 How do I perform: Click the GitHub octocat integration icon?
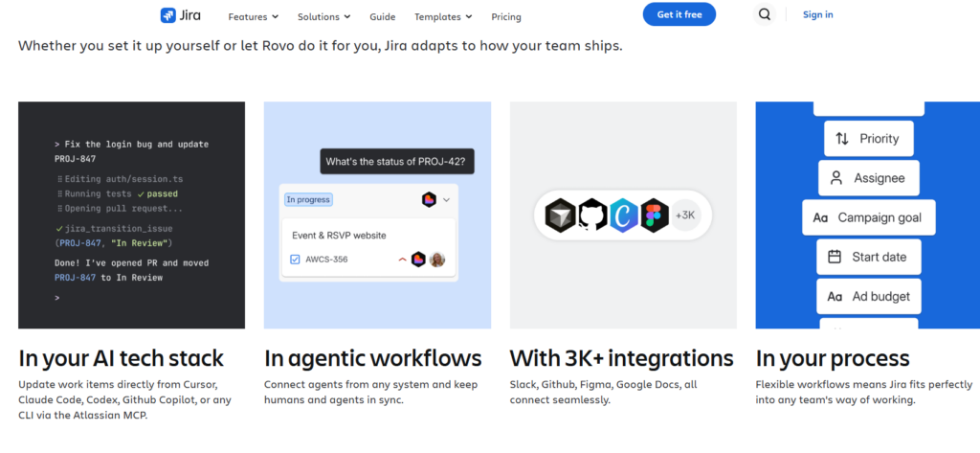click(x=592, y=215)
